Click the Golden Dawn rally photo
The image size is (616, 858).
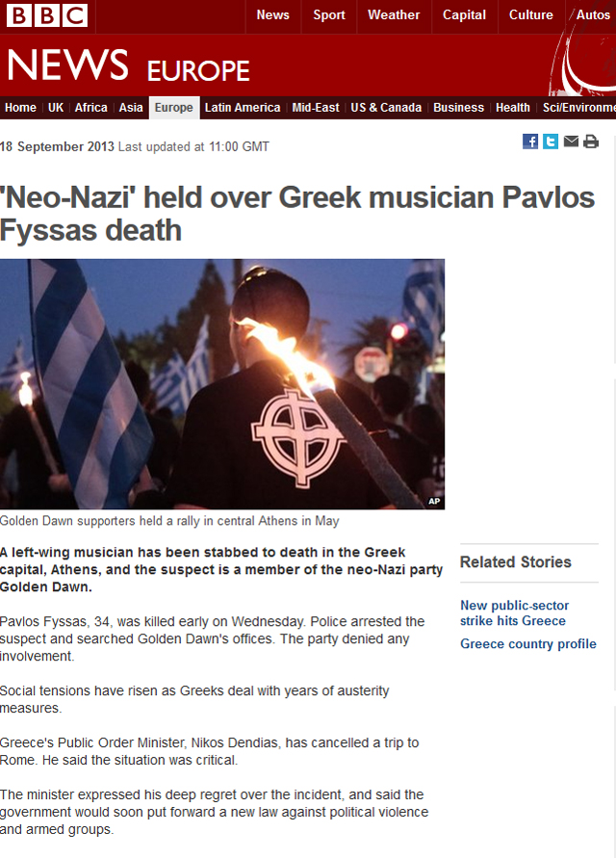point(222,384)
